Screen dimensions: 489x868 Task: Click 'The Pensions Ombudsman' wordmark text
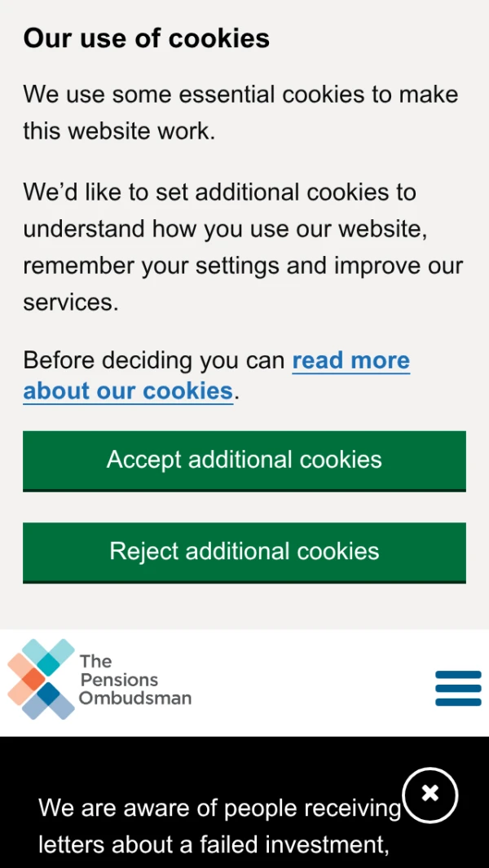coord(134,680)
